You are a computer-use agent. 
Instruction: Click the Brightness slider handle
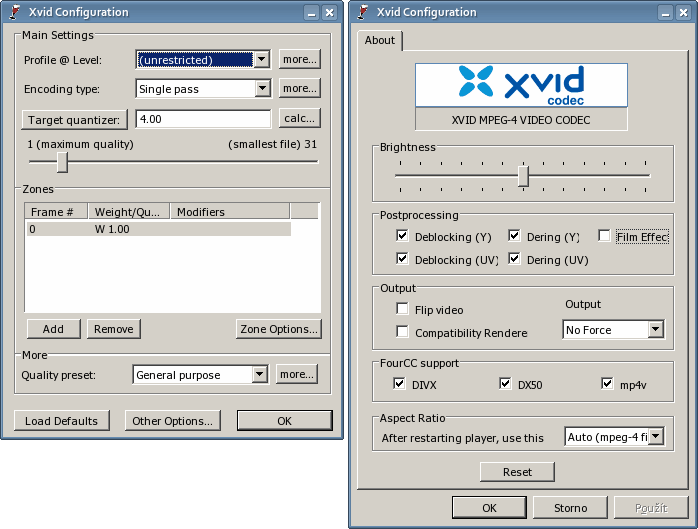click(524, 176)
